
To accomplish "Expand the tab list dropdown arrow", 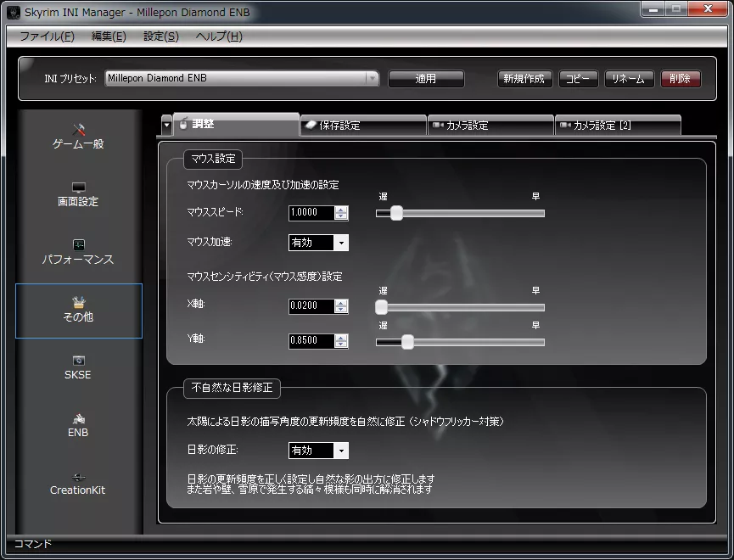I will point(166,126).
